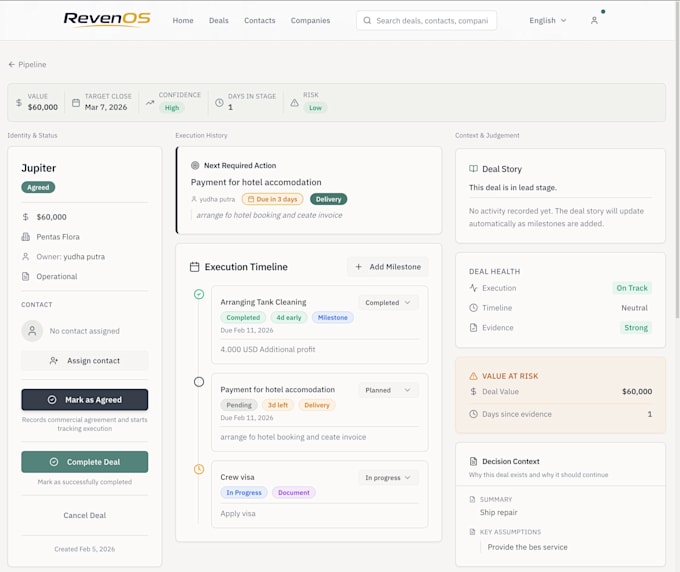Open the Contacts menu
Image resolution: width=680 pixels, height=572 pixels.
[x=260, y=20]
